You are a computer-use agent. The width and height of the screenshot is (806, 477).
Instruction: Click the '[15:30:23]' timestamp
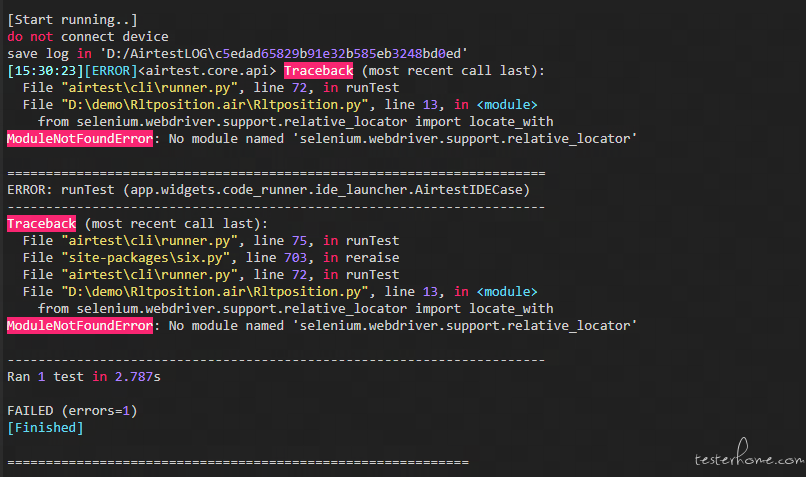[x=45, y=71]
